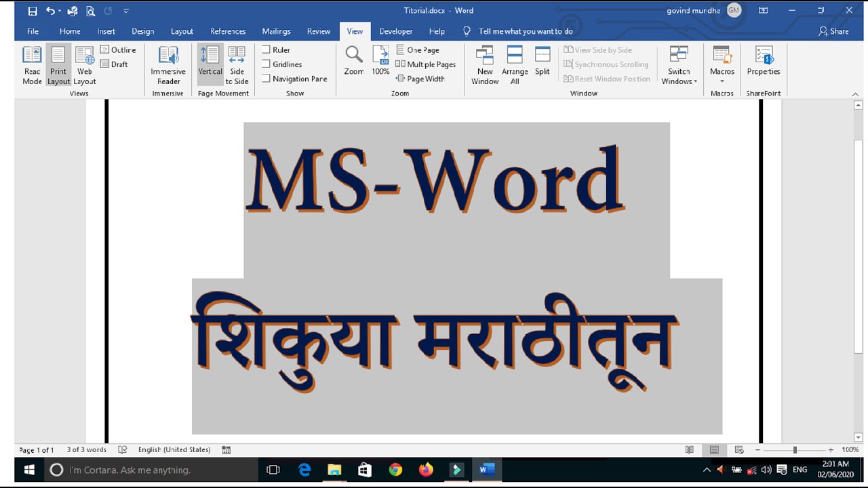Switch to Web Layout view
The height and width of the screenshot is (488, 868).
pyautogui.click(x=85, y=66)
